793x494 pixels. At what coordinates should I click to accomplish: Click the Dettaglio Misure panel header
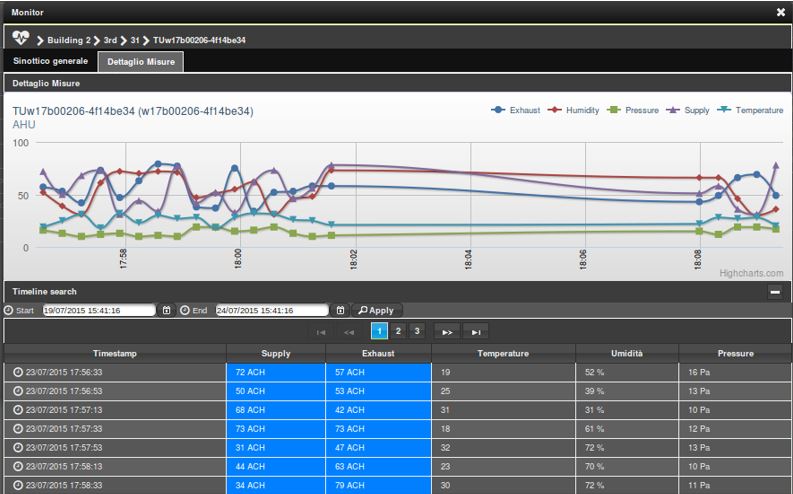(x=397, y=83)
